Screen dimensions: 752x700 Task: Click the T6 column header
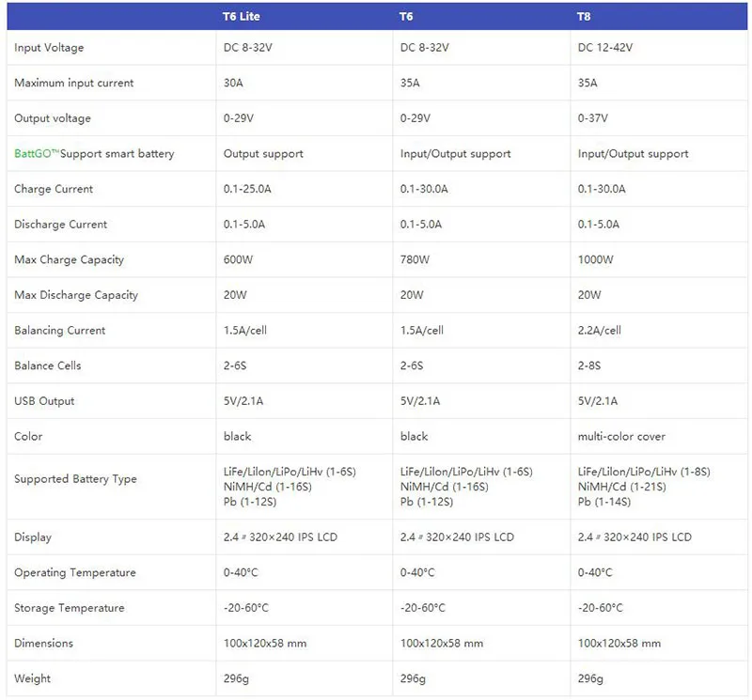(406, 17)
